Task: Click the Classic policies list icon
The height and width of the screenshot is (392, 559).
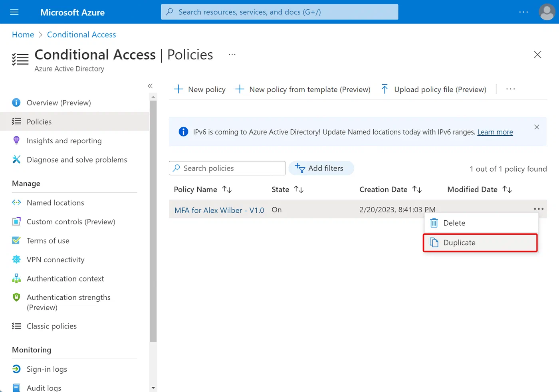Action: [16, 326]
